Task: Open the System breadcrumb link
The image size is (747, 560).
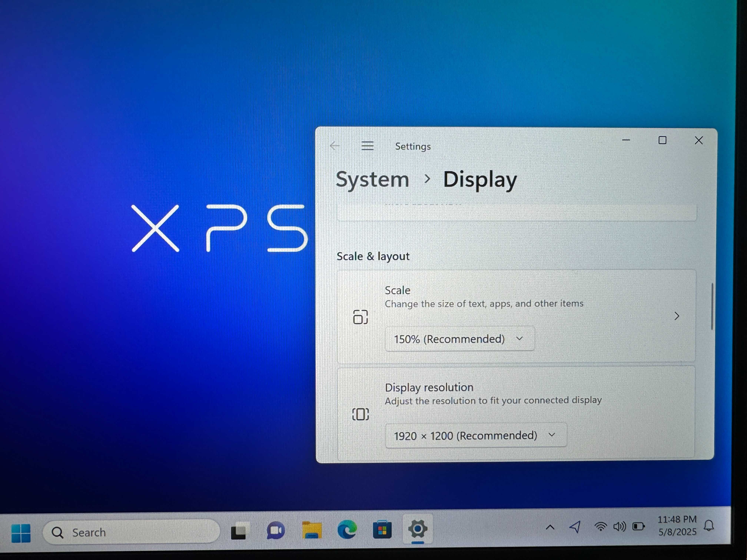Action: [372, 179]
